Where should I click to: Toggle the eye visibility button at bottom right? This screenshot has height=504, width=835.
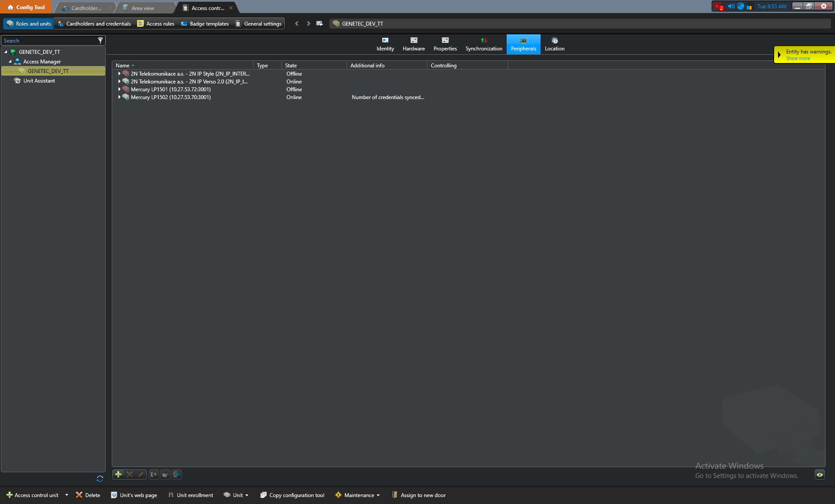coord(819,474)
